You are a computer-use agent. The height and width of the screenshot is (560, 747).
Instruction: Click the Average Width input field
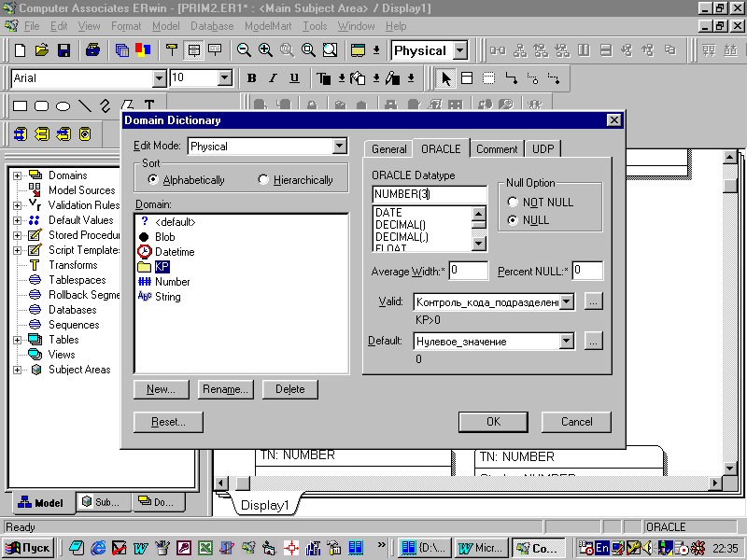click(x=469, y=271)
